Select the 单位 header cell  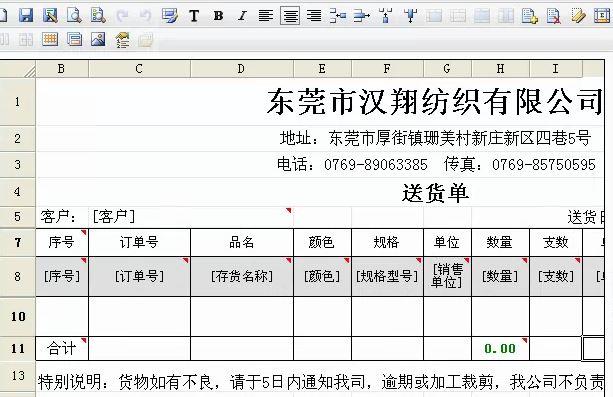[x=447, y=243]
